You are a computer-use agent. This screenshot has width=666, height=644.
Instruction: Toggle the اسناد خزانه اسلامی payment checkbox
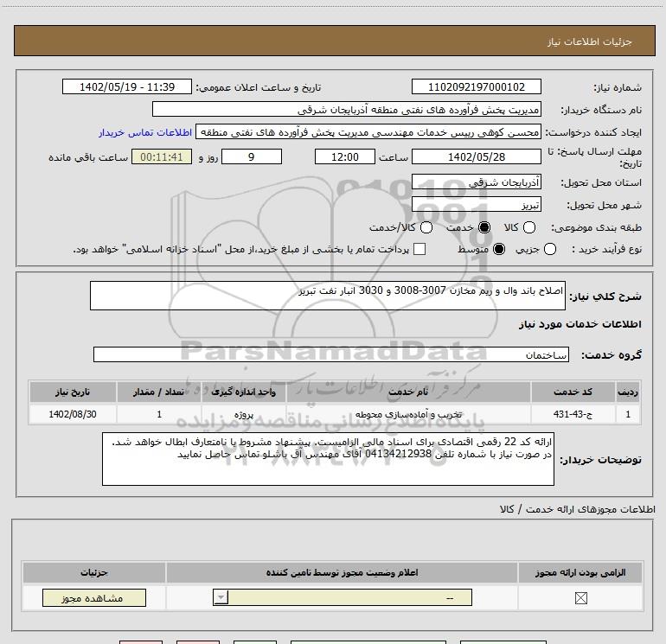(419, 249)
